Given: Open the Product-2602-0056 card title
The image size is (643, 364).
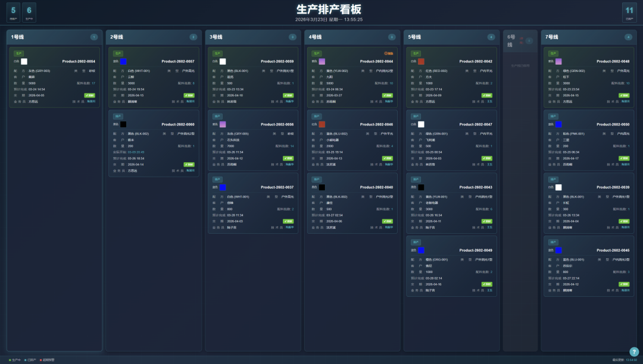Looking at the screenshot, I should [277, 124].
